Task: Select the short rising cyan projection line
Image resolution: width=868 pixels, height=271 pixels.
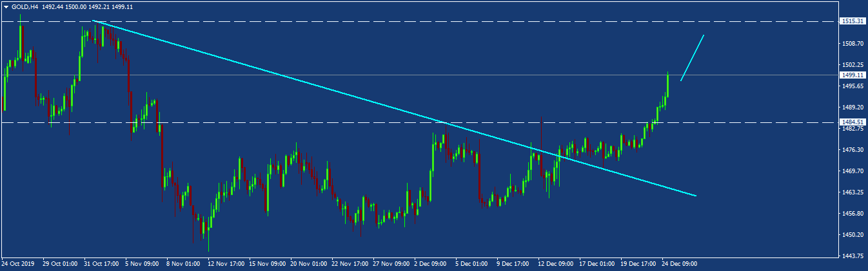Action: pos(692,58)
